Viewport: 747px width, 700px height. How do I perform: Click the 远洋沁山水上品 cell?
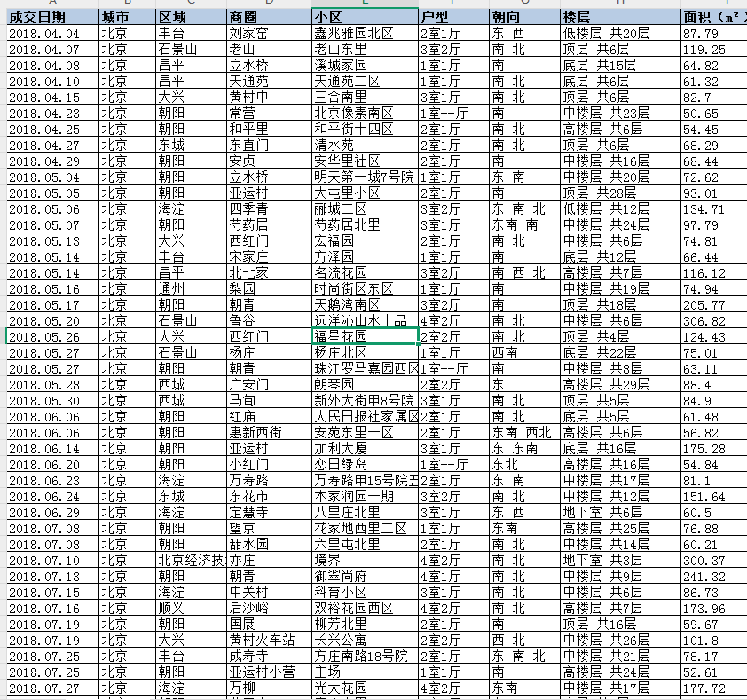(365, 321)
